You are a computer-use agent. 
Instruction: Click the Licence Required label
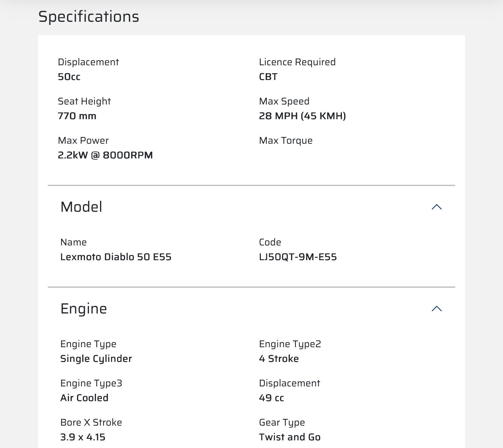pyautogui.click(x=297, y=62)
